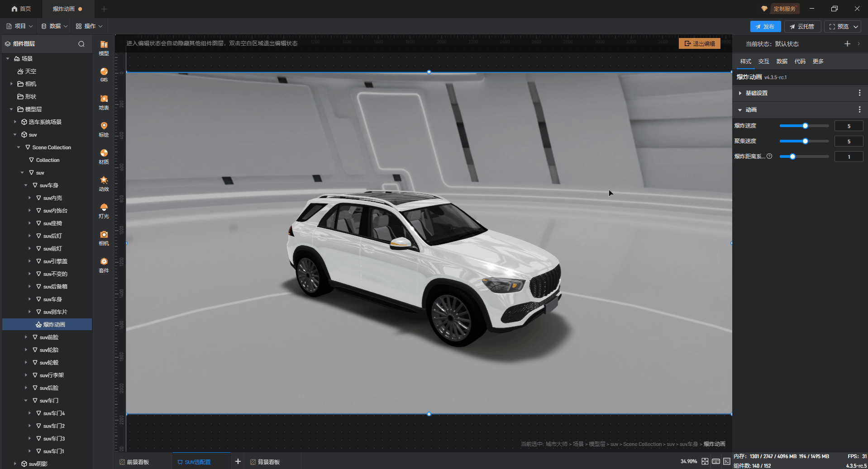Select the 爆炸动画 layer in the tree
The width and height of the screenshot is (868, 469).
[x=47, y=324]
